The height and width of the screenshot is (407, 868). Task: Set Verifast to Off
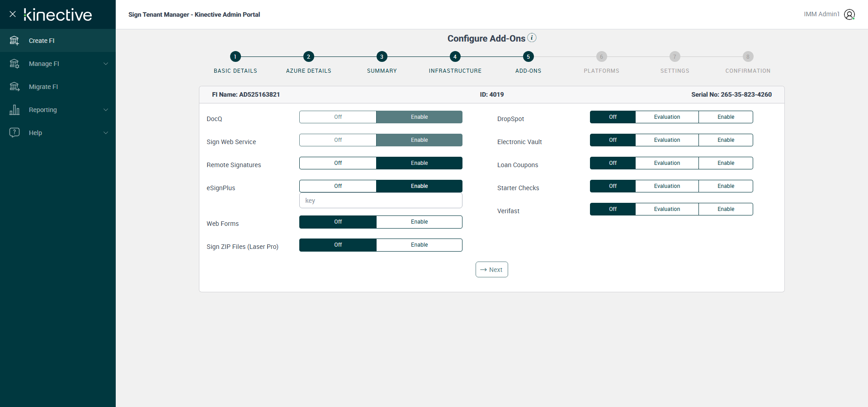[613, 209]
